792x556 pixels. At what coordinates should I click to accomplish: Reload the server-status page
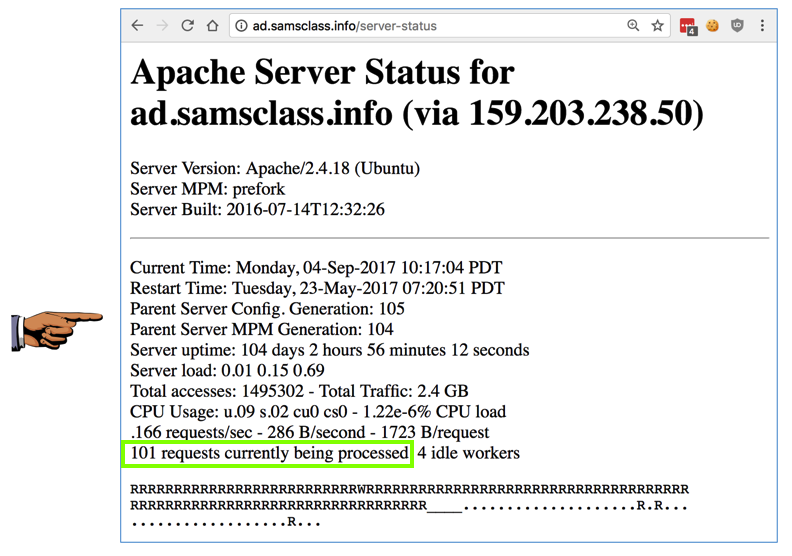187,26
